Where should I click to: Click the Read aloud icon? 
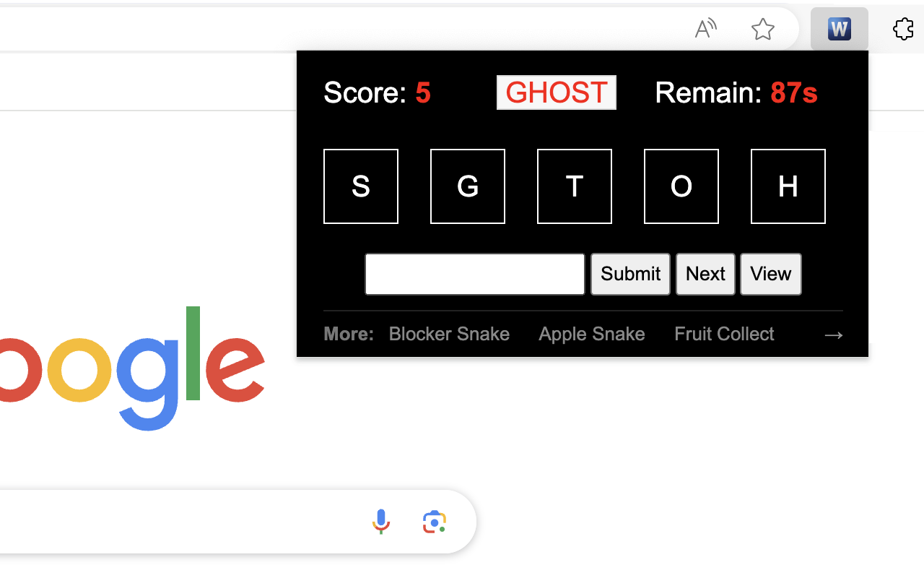pos(705,29)
